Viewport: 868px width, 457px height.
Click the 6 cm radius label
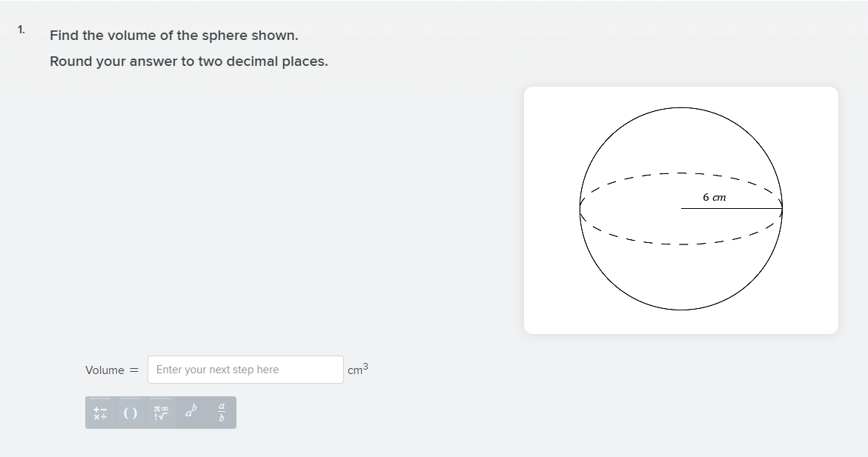coord(715,197)
